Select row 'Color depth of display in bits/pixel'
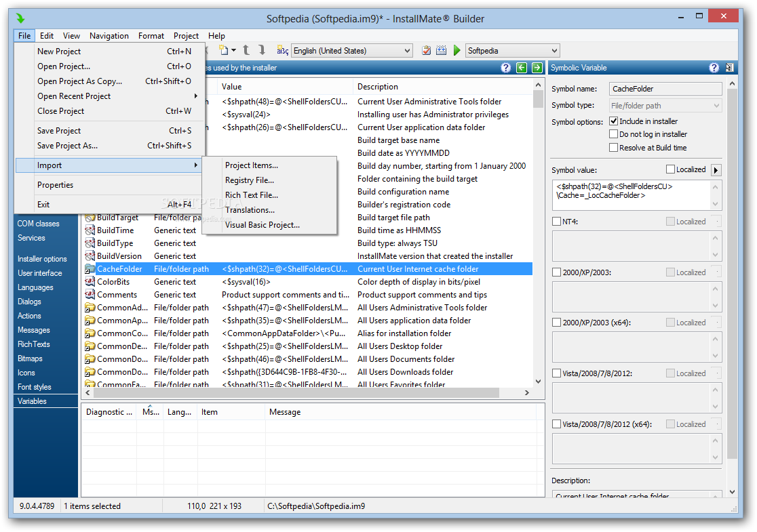Image resolution: width=757 pixels, height=532 pixels. (x=308, y=282)
